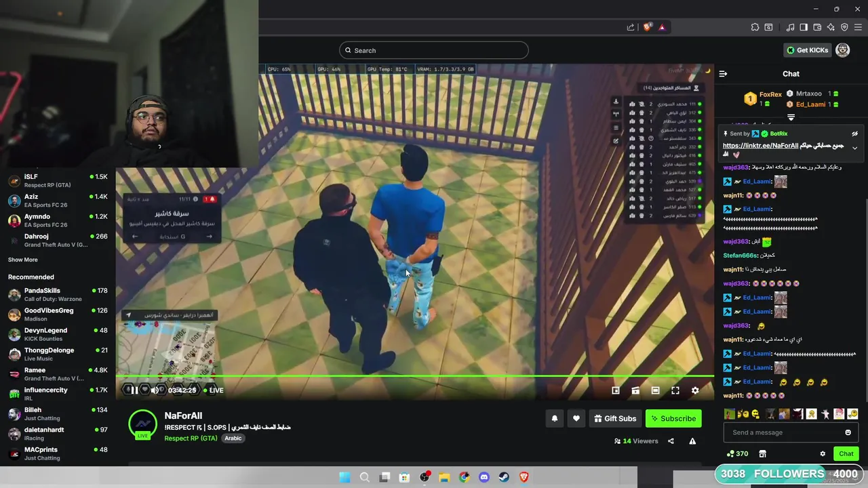This screenshot has height=488, width=868.
Task: Open MACprints recommended channel
Action: pos(58,453)
